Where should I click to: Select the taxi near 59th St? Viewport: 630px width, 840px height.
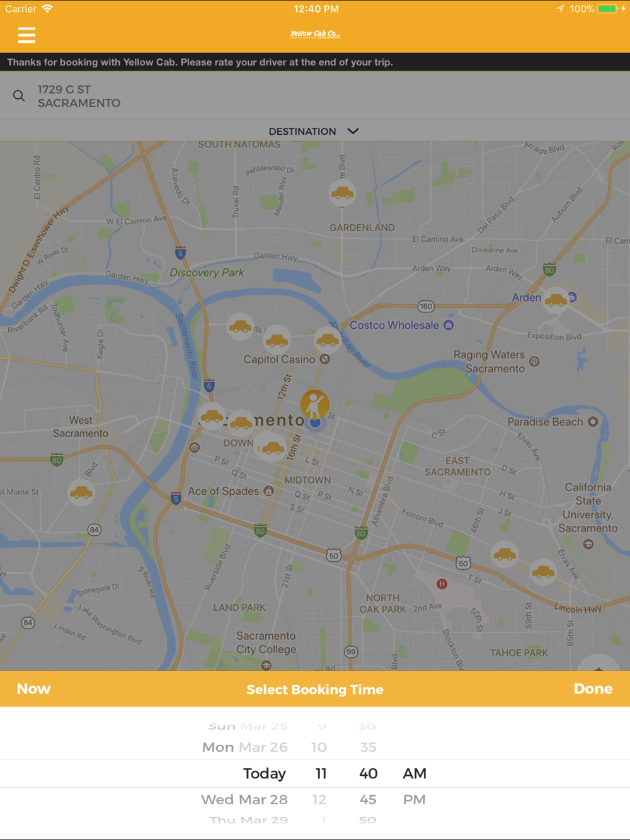pyautogui.click(x=543, y=572)
